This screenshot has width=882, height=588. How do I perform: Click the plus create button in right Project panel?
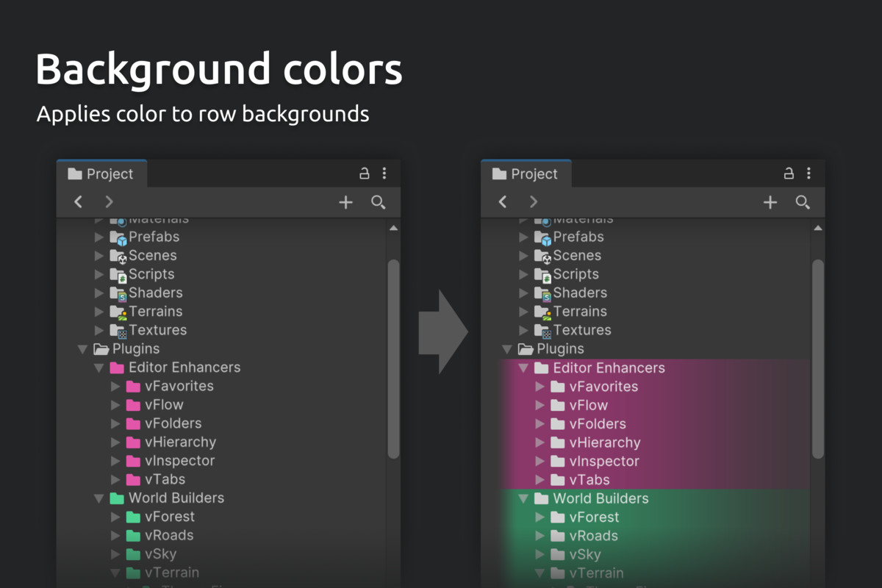tap(770, 203)
